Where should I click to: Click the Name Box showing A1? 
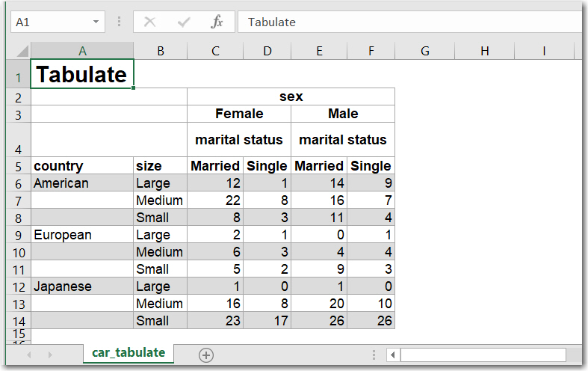(x=49, y=22)
